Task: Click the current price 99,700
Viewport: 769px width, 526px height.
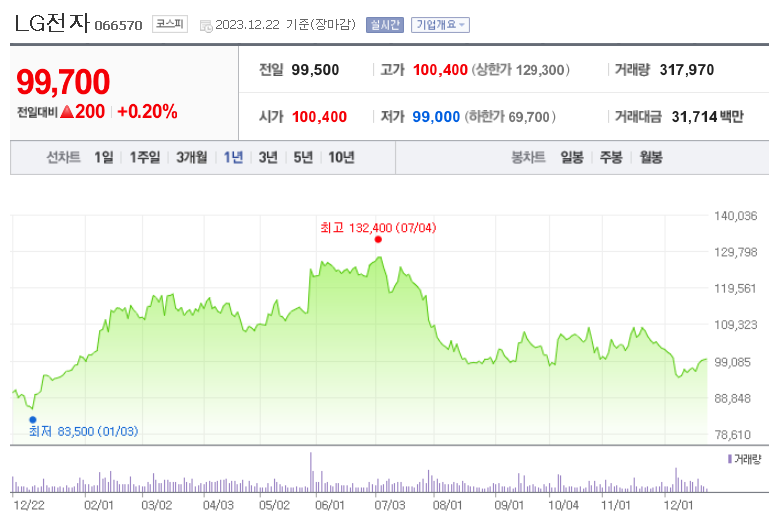Action: [x=63, y=82]
